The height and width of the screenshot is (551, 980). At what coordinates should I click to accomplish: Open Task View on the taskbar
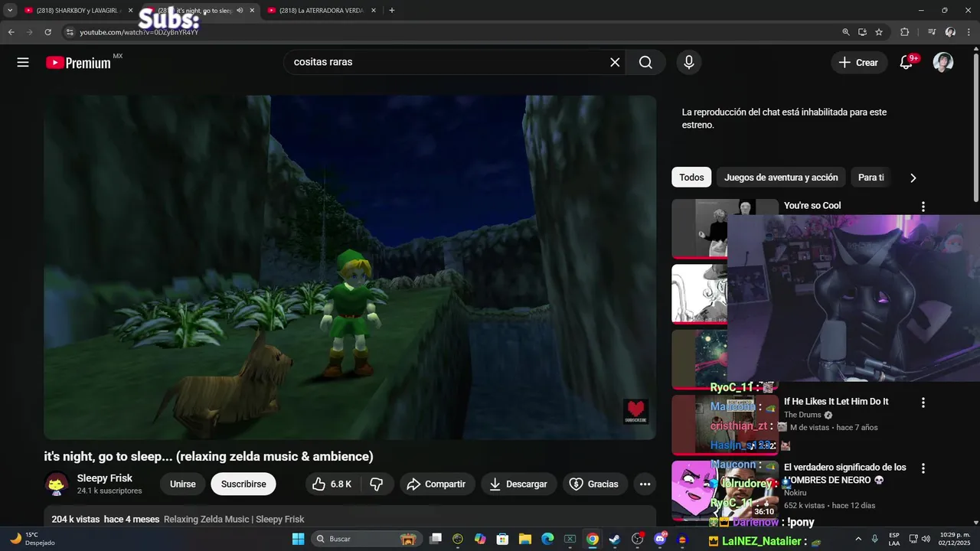436,539
